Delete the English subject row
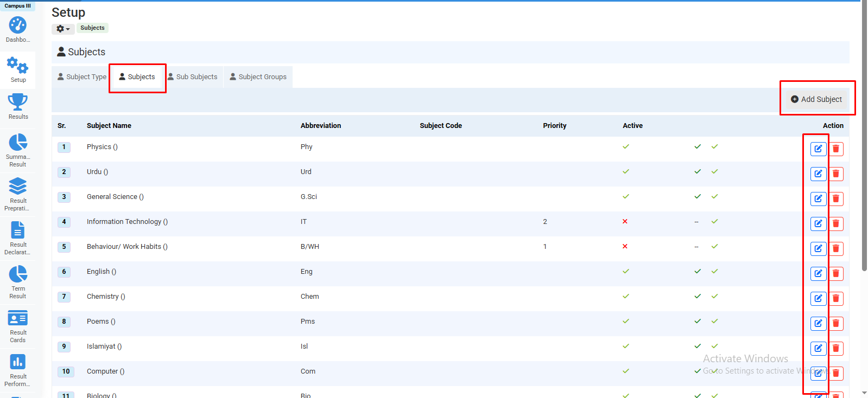868x398 pixels. pyautogui.click(x=836, y=273)
